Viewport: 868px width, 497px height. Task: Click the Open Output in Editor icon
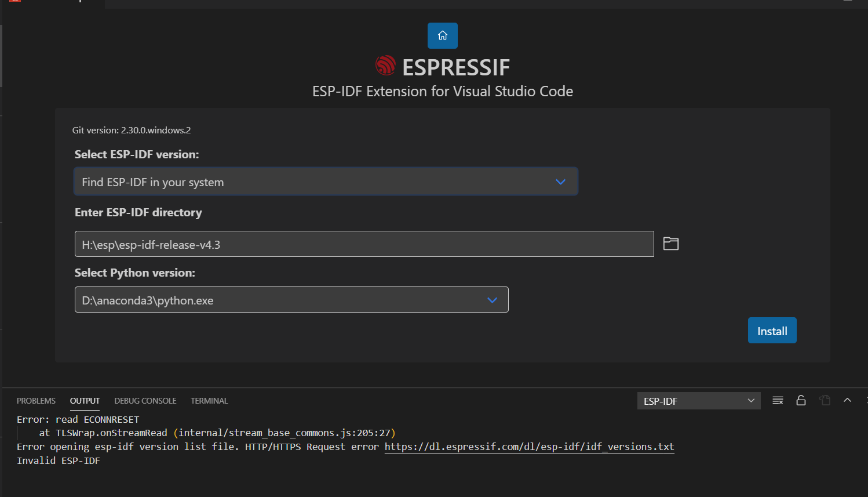pyautogui.click(x=824, y=400)
